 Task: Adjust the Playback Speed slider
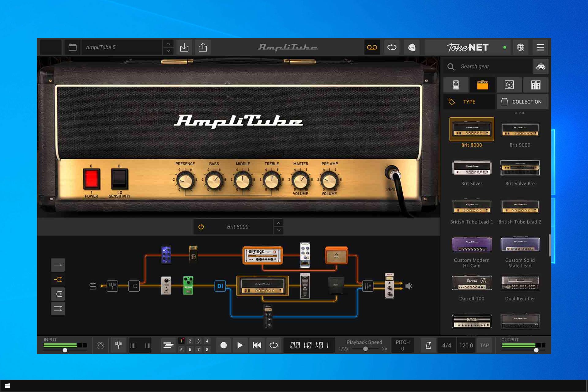365,349
